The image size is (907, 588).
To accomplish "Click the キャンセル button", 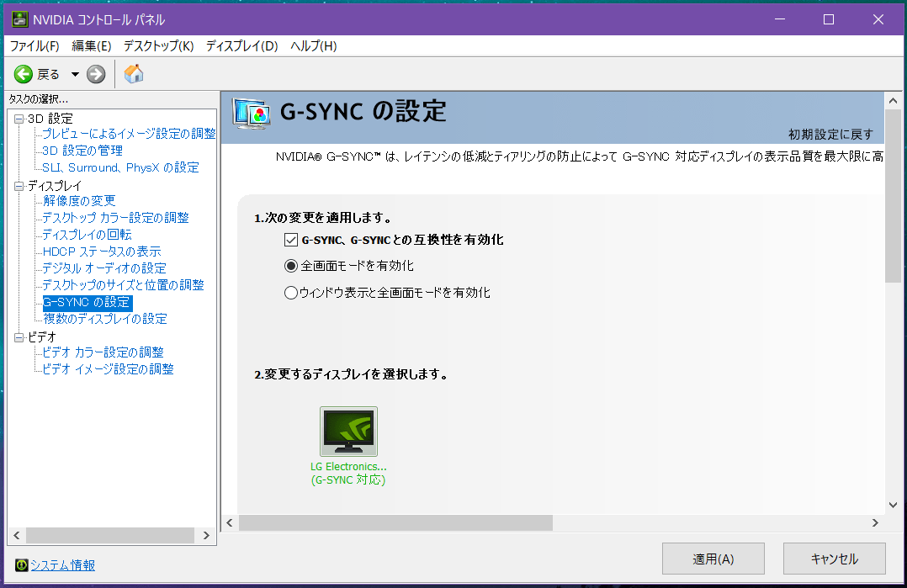I will pos(834,559).
